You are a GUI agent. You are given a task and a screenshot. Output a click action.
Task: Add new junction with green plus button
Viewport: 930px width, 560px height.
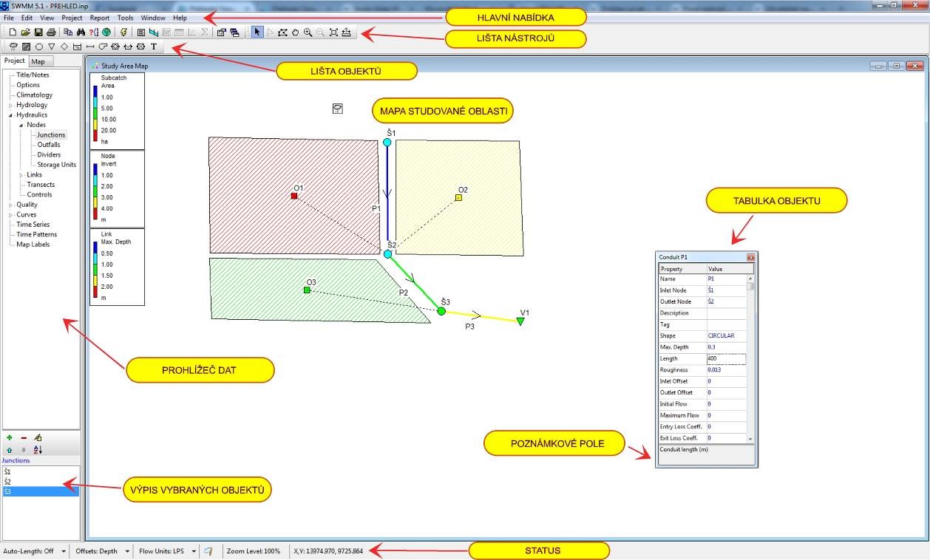coord(10,437)
